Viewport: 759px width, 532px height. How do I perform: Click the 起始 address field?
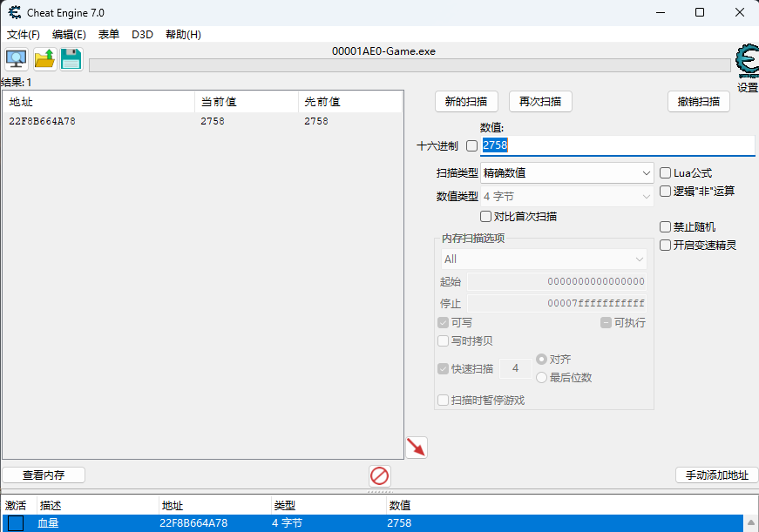pos(557,281)
